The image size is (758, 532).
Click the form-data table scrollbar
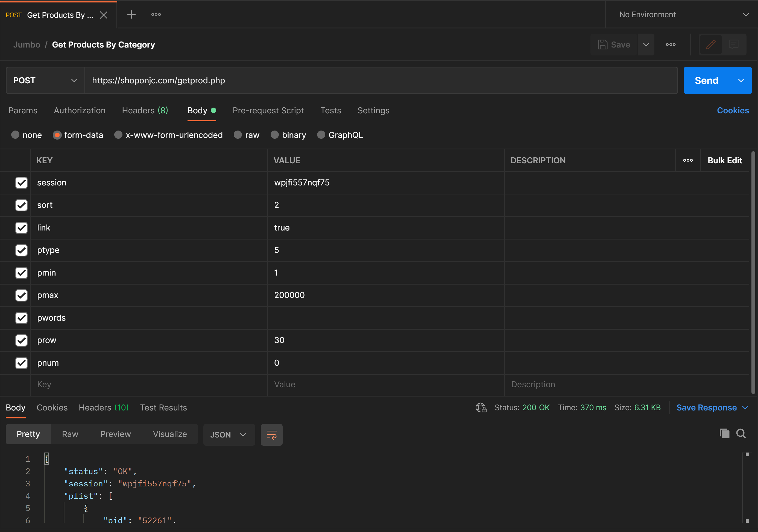tap(753, 273)
